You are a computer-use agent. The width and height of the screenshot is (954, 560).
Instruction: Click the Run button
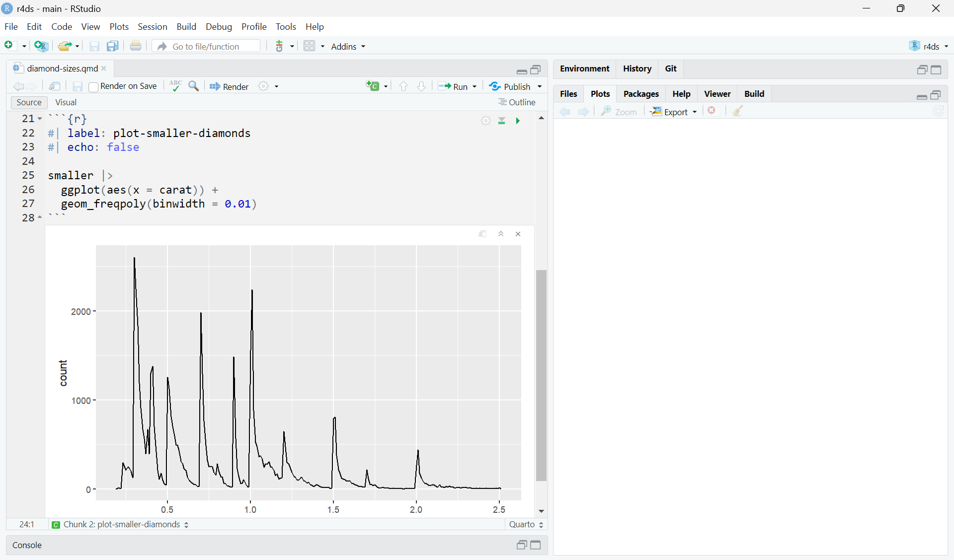click(453, 86)
